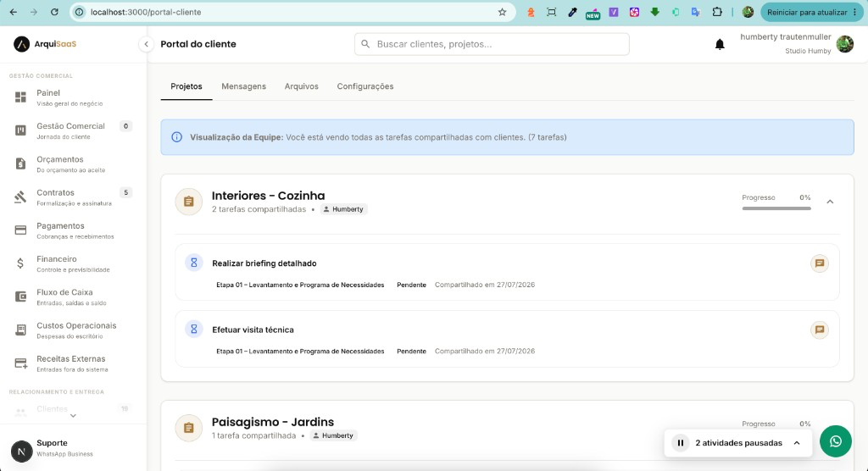Viewport: 868px width, 471px height.
Task: Focus the Buscar clientes, projetos search field
Action: coord(492,44)
